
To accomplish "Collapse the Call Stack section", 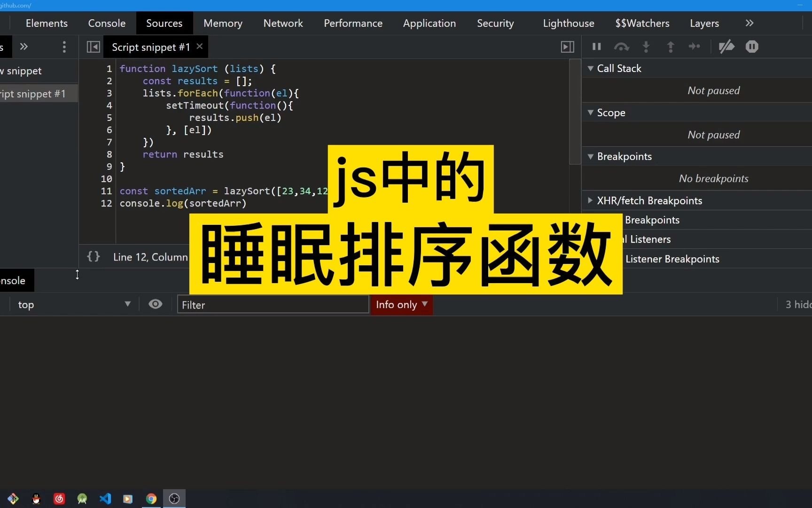I will click(591, 69).
